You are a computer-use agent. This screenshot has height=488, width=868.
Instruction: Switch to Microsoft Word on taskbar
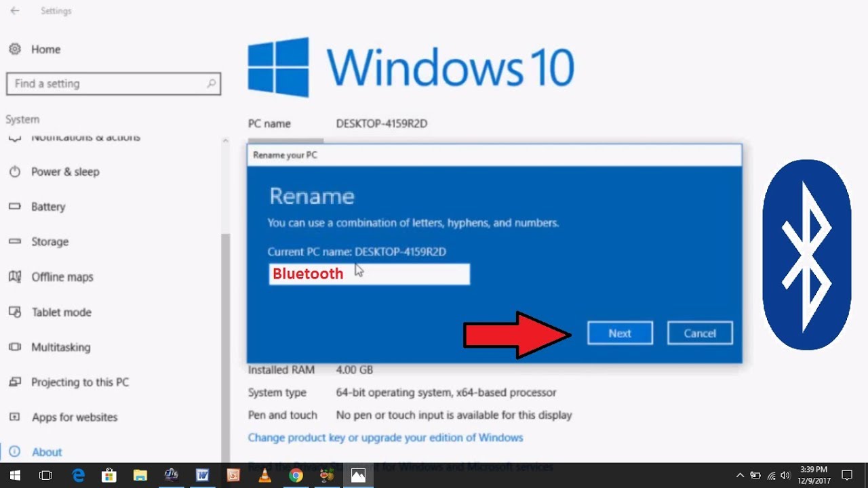[202, 475]
